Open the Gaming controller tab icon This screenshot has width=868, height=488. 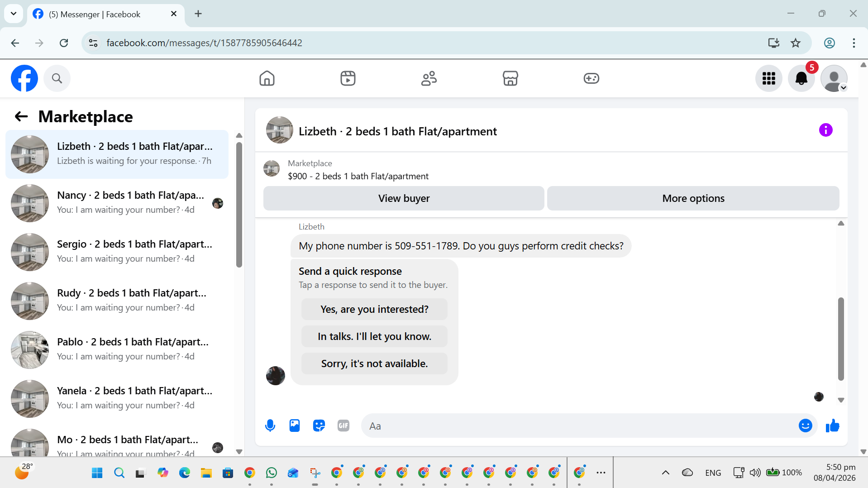591,78
